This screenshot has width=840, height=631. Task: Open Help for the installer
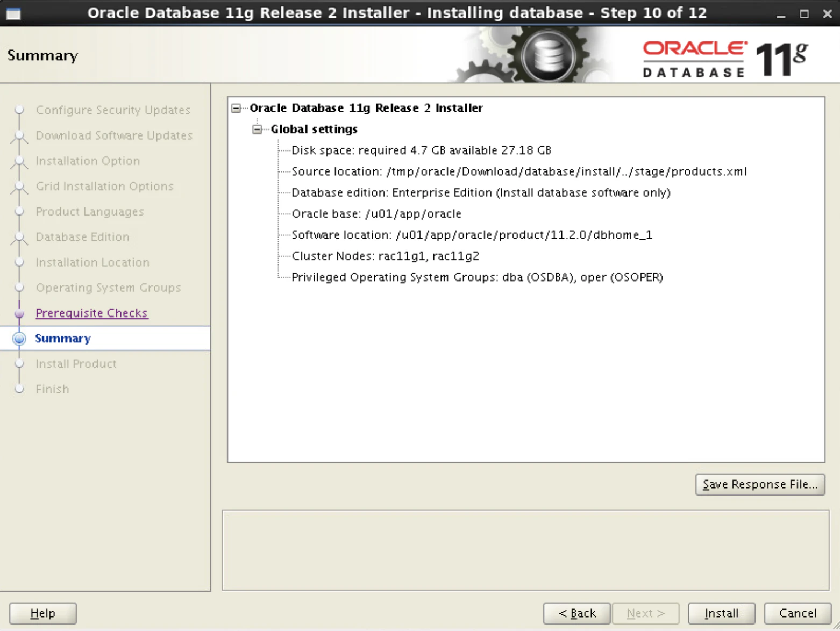coord(43,613)
